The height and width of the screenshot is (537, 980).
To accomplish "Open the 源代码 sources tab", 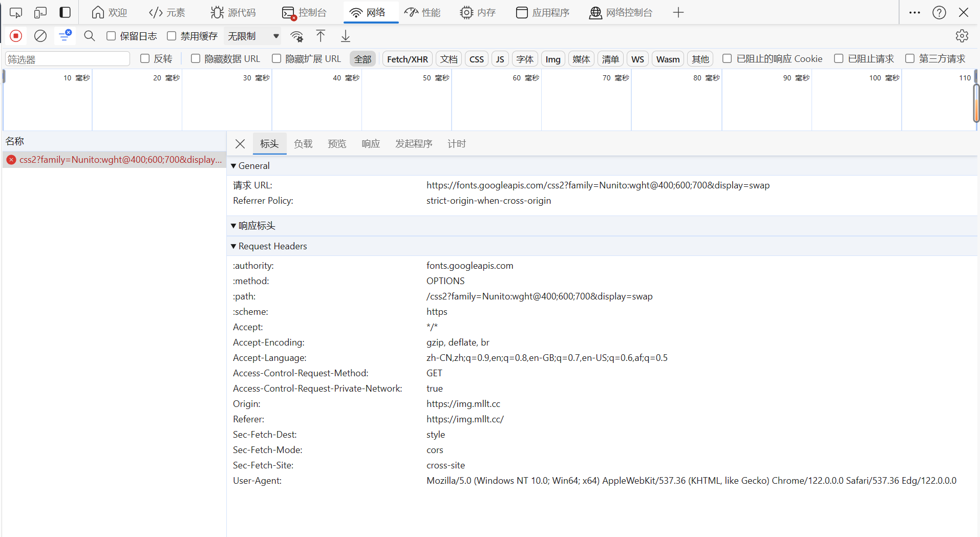I will point(233,12).
